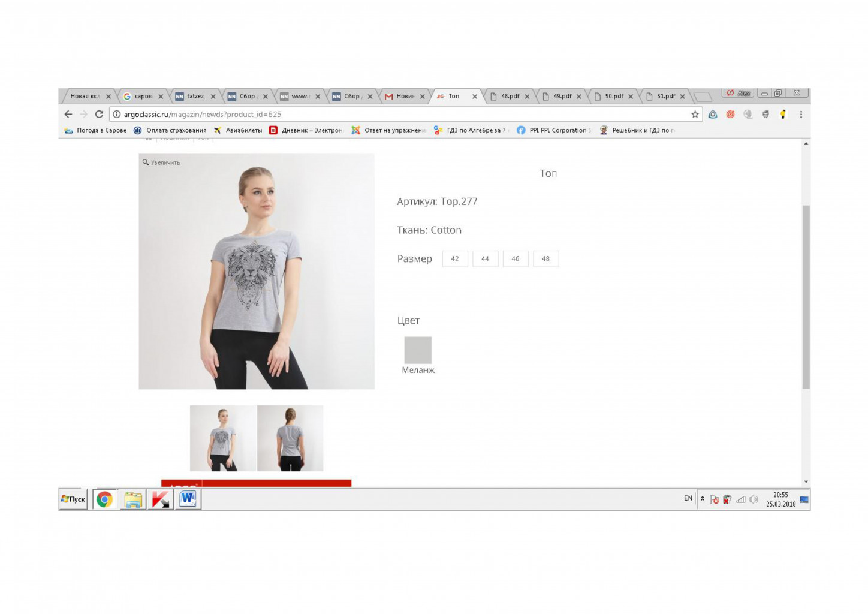Open Решебник и ГДЗ bookmark
This screenshot has height=614, width=868.
637,130
